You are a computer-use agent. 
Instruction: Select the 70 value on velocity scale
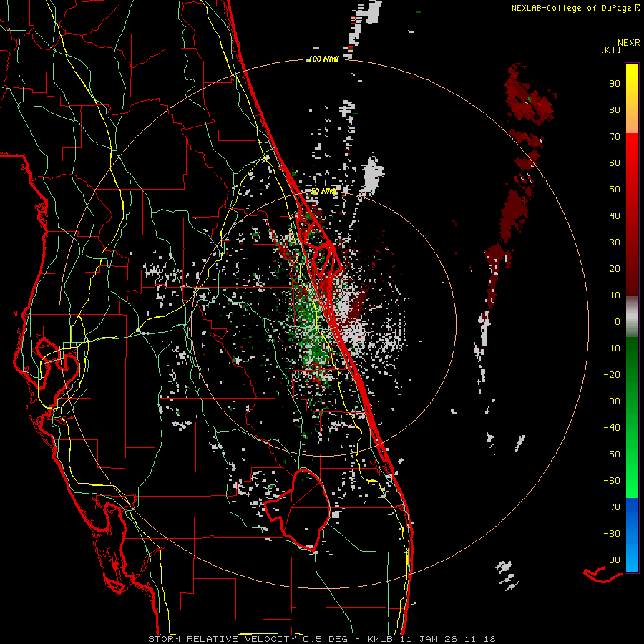point(615,137)
